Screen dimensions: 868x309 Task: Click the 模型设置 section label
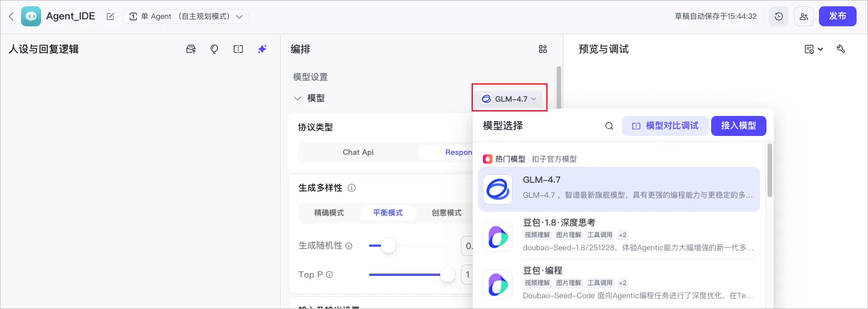[310, 77]
